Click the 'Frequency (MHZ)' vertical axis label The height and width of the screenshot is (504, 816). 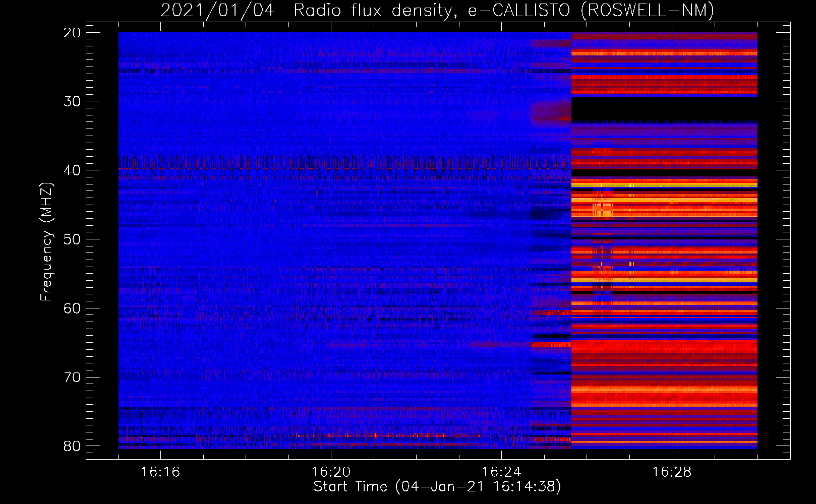click(46, 242)
